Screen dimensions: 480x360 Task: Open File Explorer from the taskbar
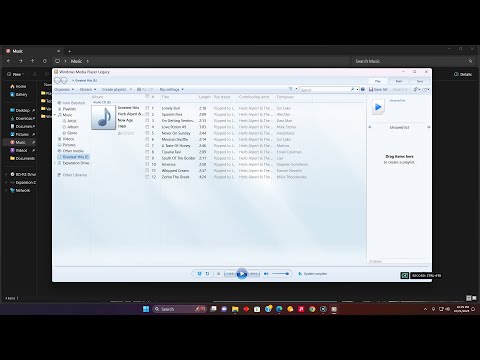235,309
